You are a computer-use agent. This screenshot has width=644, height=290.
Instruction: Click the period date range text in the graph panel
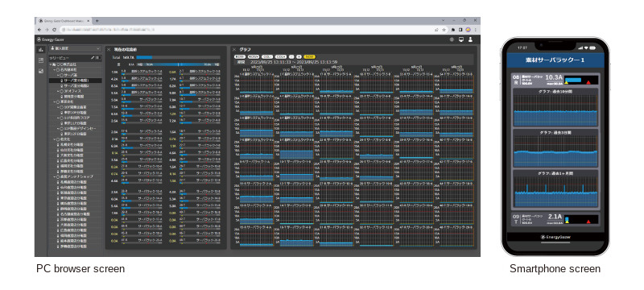point(293,62)
